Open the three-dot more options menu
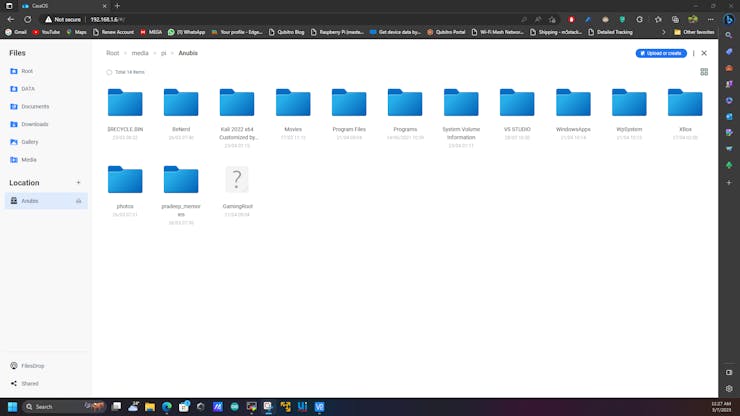This screenshot has width=740, height=416. click(693, 53)
